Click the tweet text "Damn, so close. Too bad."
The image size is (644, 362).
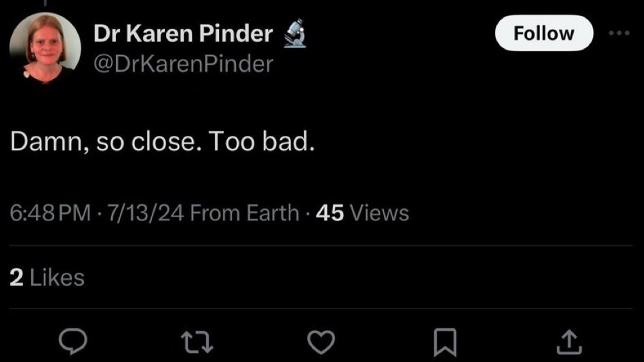(162, 141)
